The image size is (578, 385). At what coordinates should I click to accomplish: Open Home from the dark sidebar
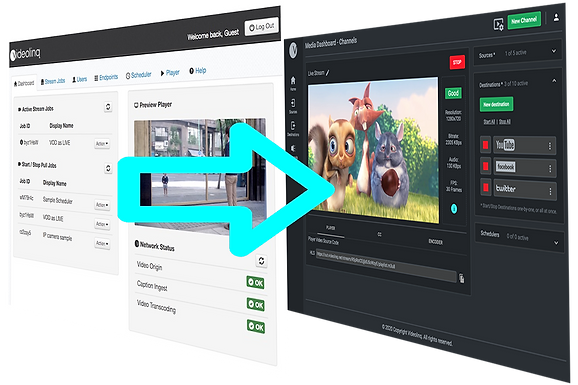pos(293,83)
